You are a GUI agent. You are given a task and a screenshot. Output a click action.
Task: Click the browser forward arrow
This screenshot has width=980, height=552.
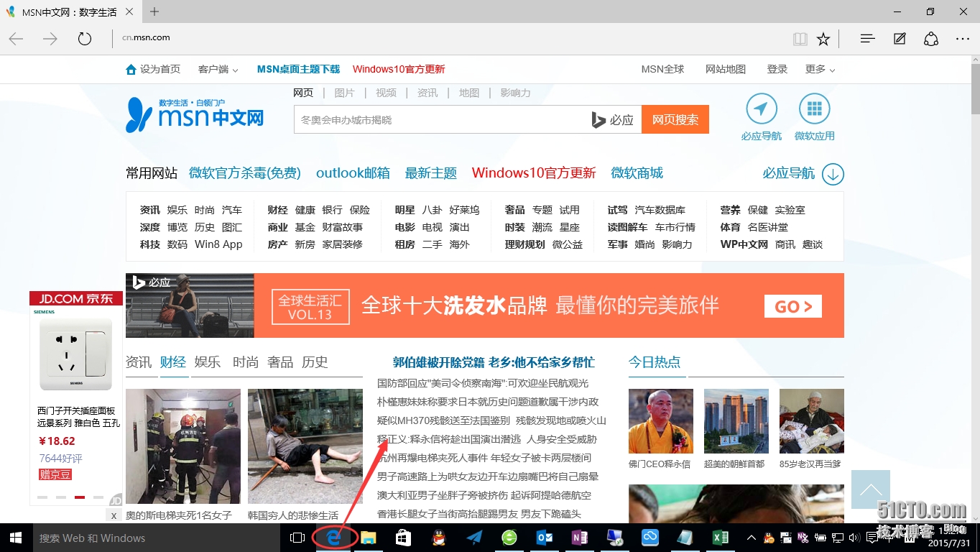click(x=50, y=39)
